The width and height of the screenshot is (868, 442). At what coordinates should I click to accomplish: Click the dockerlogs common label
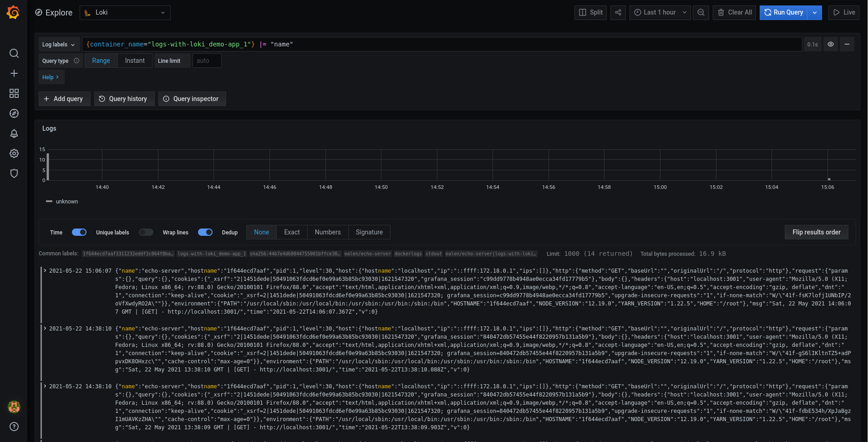coord(408,254)
